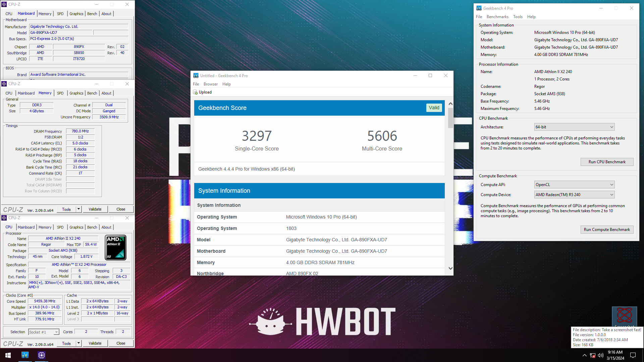Click the Upload label in Geekbench results

coord(205,92)
